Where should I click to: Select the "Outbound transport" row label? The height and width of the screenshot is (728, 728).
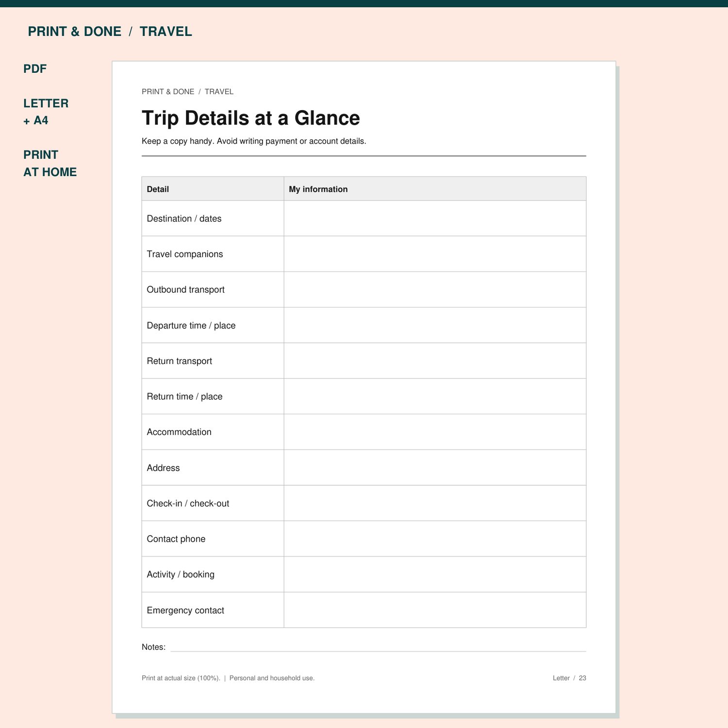[x=186, y=290]
